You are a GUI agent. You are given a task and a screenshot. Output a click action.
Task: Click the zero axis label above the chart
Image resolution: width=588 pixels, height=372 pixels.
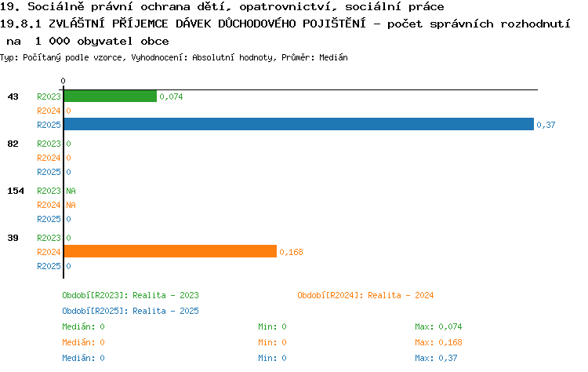[63, 81]
